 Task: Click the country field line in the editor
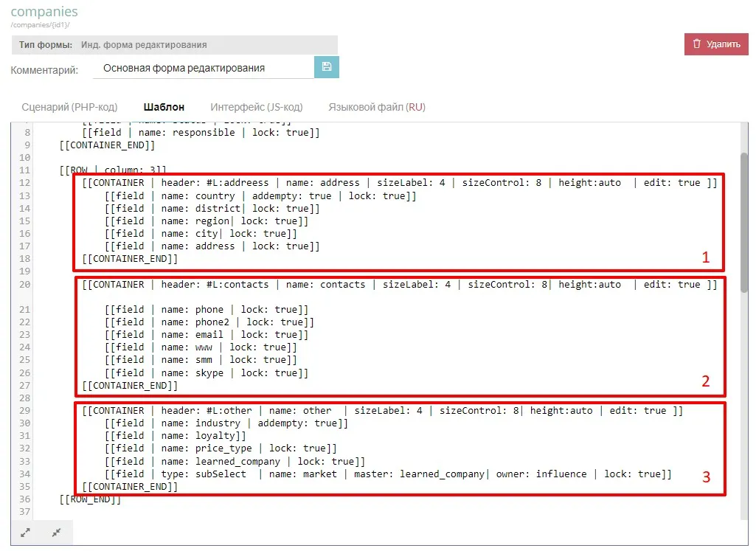[260, 195]
